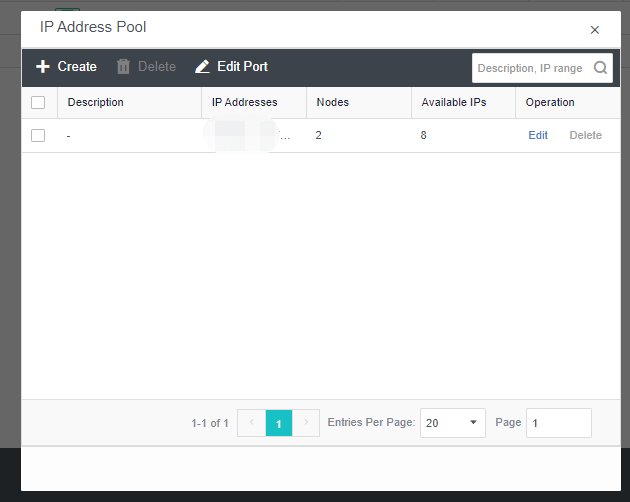Go to previous page arrow
The image size is (630, 502).
click(x=252, y=423)
